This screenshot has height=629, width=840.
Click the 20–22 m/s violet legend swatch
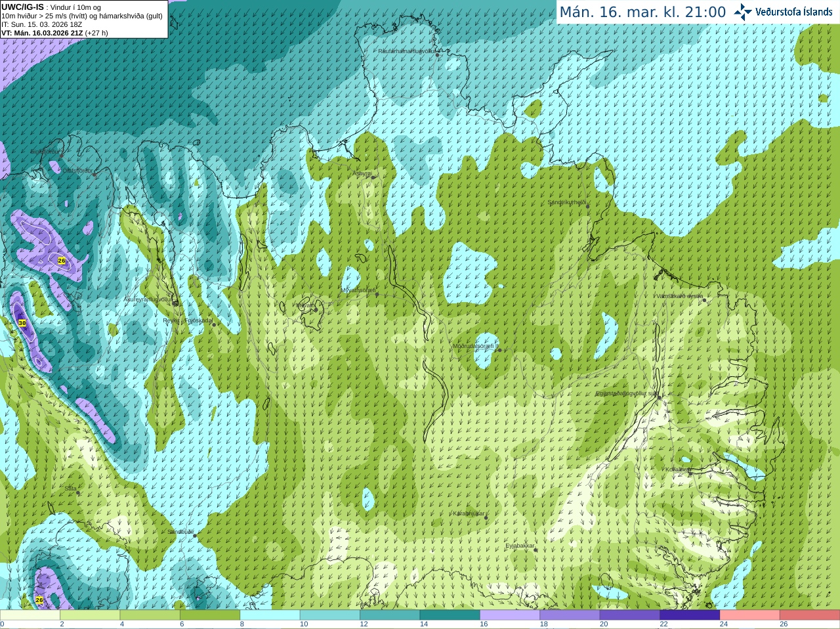tap(630, 615)
